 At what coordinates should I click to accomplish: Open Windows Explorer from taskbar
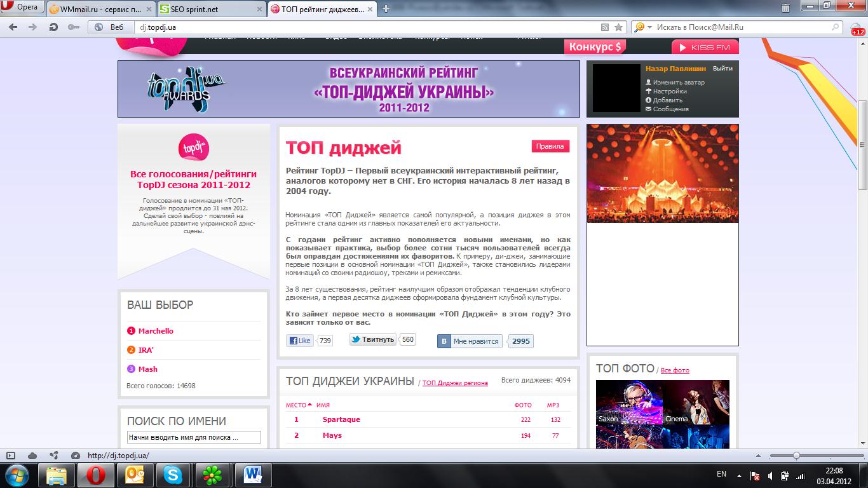click(57, 475)
